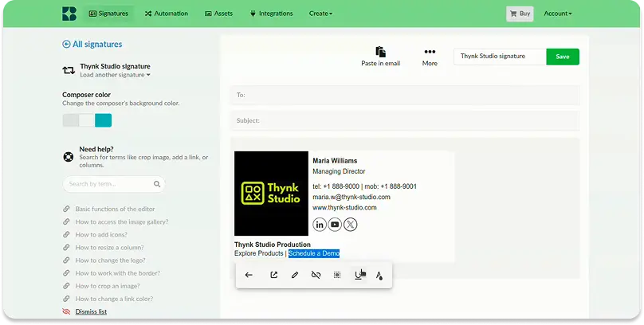Select the gray composer color swatch
Viewport: 644px width, 325px height.
click(x=71, y=120)
